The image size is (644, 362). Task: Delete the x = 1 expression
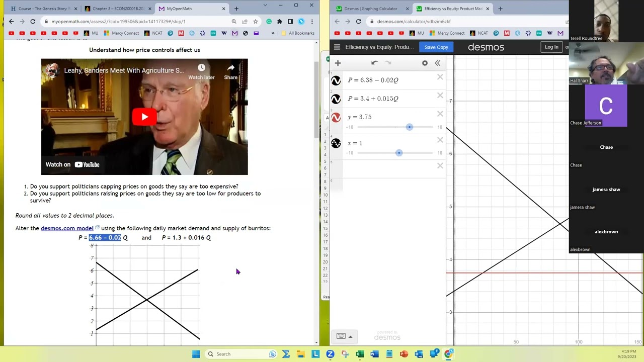440,140
